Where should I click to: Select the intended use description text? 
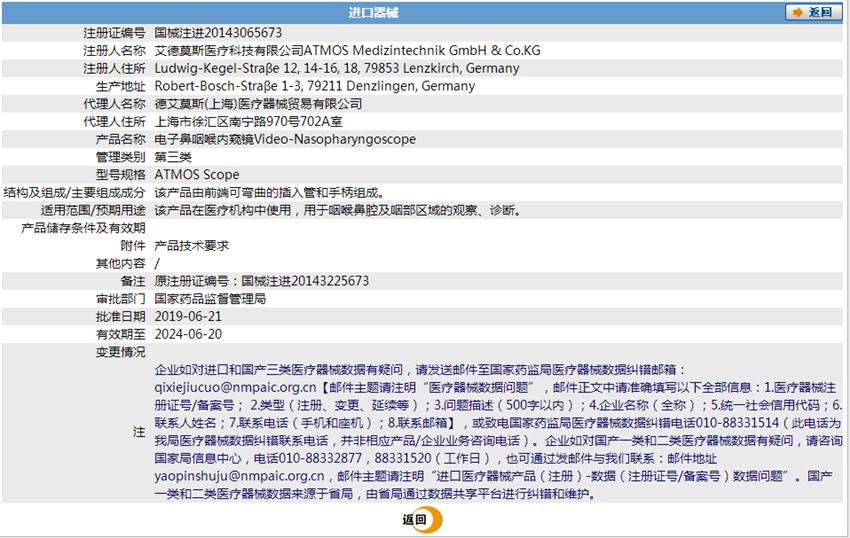(338, 210)
